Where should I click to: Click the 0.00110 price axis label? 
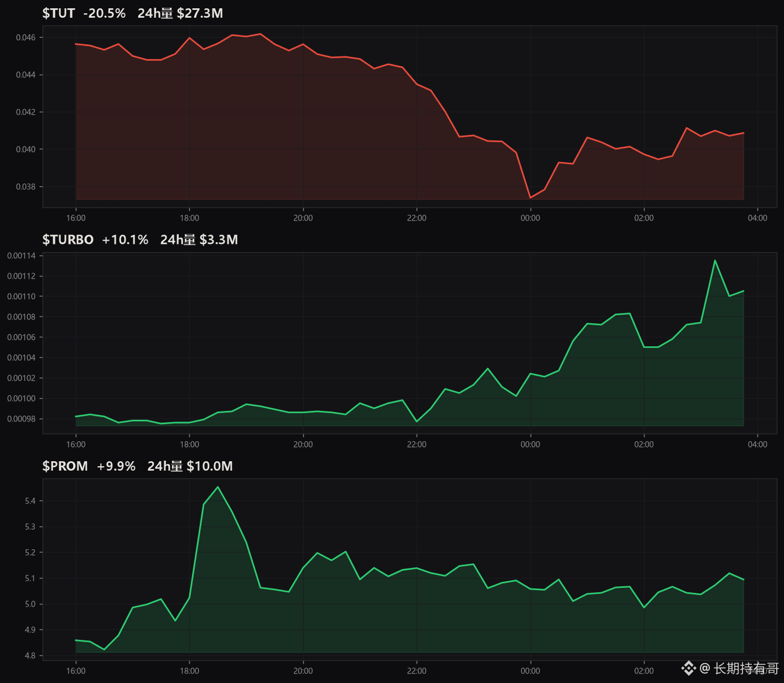coord(22,296)
